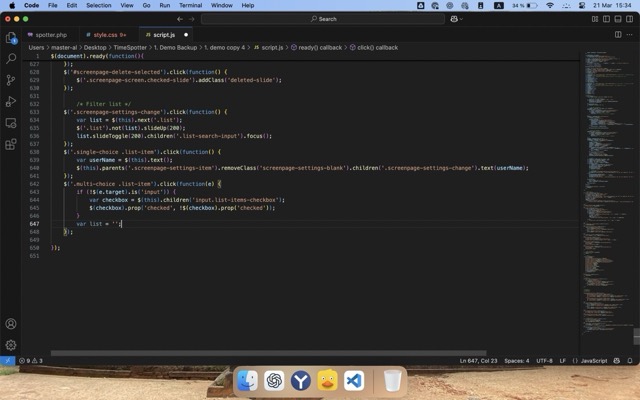640x400 pixels.
Task: Open the Explorer view in activity bar
Action: click(11, 38)
